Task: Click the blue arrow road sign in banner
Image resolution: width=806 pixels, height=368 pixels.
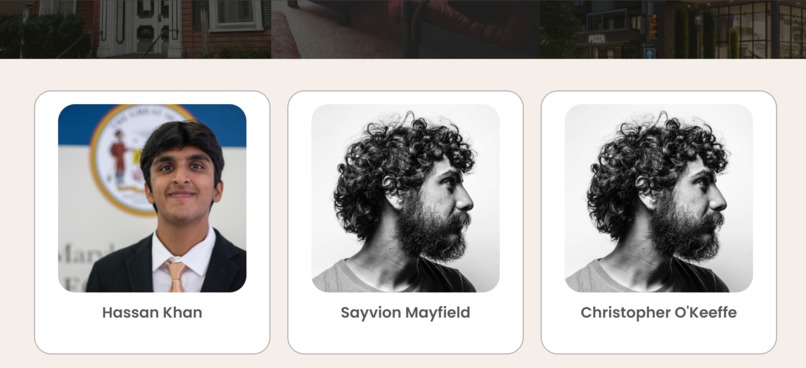Action: pos(649,52)
